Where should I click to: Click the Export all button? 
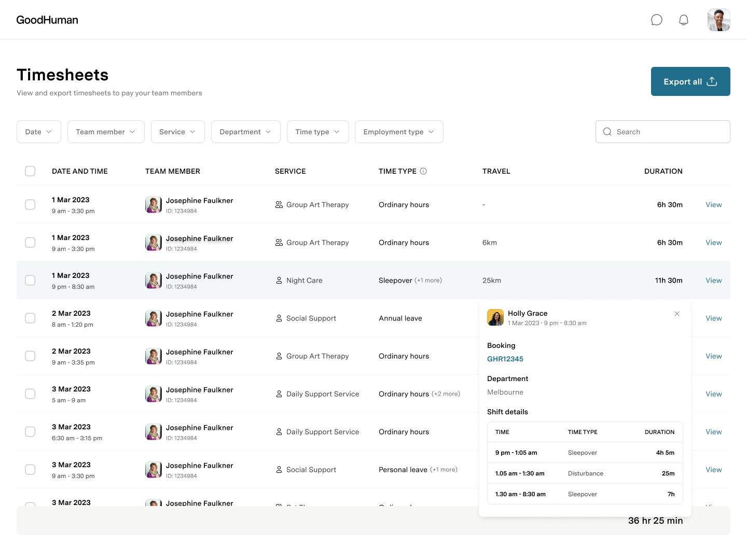point(690,81)
